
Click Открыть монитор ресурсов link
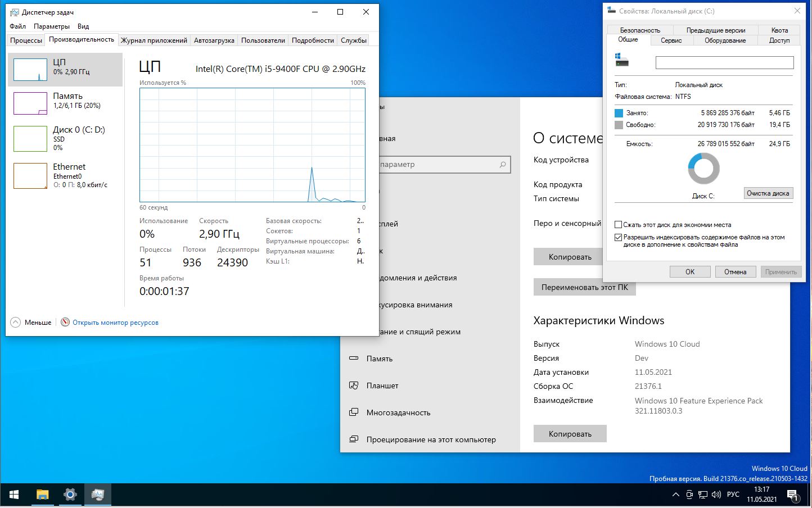tap(115, 323)
